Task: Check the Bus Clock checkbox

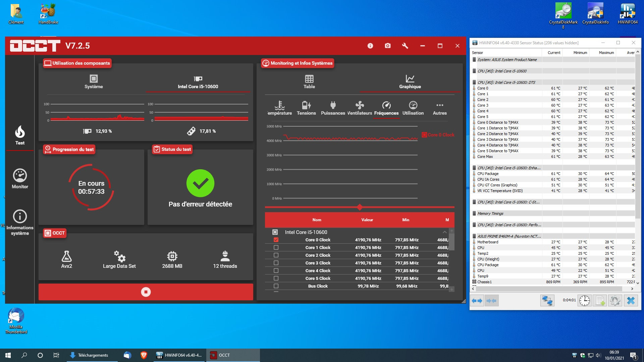Action: click(x=276, y=286)
